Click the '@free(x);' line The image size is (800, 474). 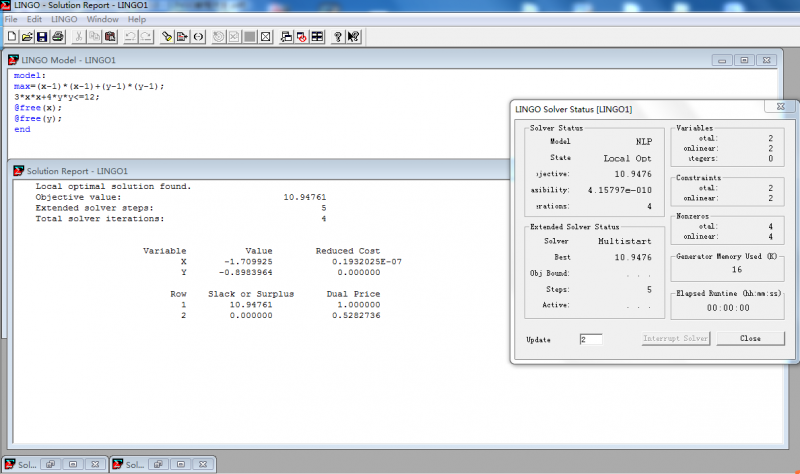coord(38,108)
